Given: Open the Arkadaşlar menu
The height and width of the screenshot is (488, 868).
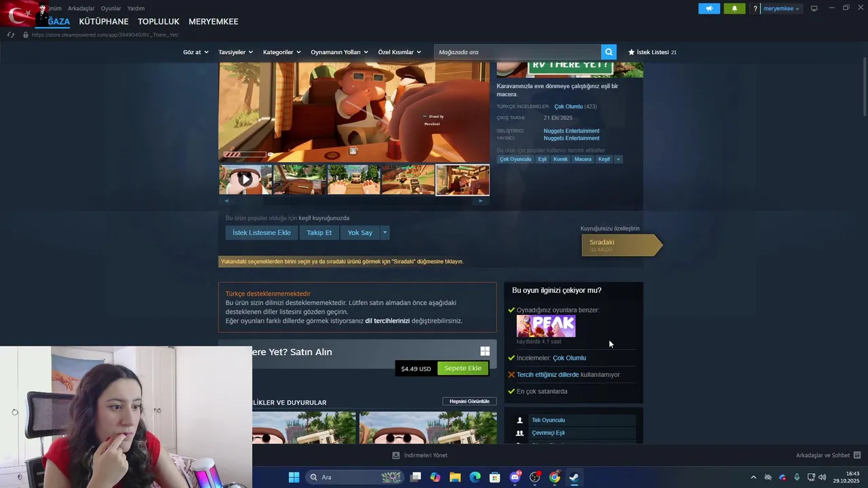Looking at the screenshot, I should [81, 9].
